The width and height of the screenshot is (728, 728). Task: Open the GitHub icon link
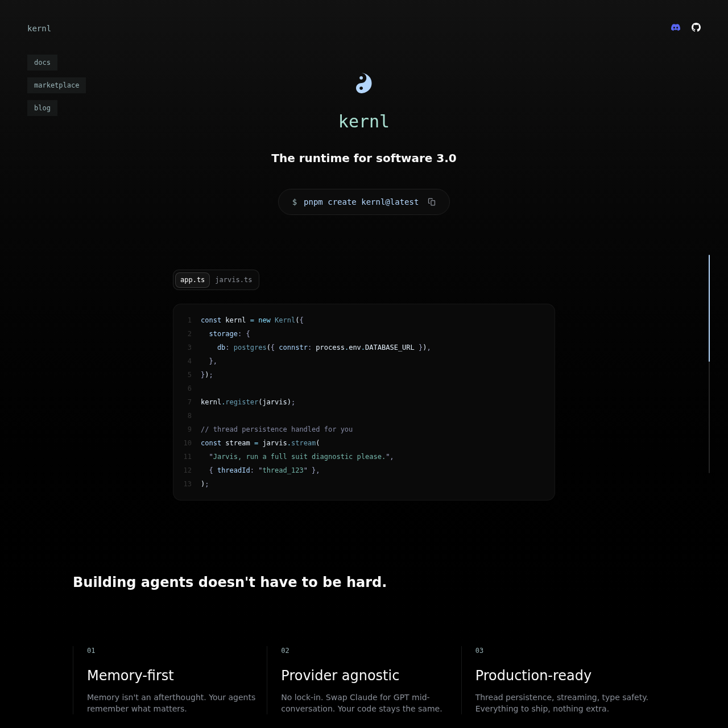point(696,27)
